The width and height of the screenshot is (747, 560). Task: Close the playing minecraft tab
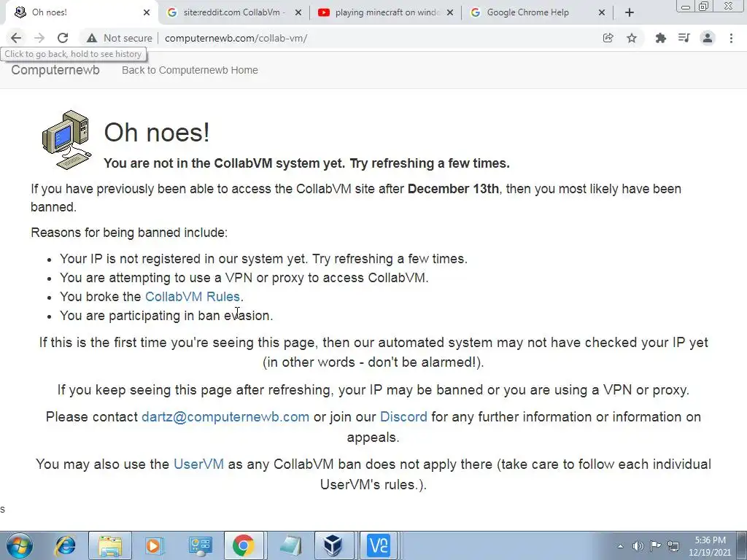449,13
